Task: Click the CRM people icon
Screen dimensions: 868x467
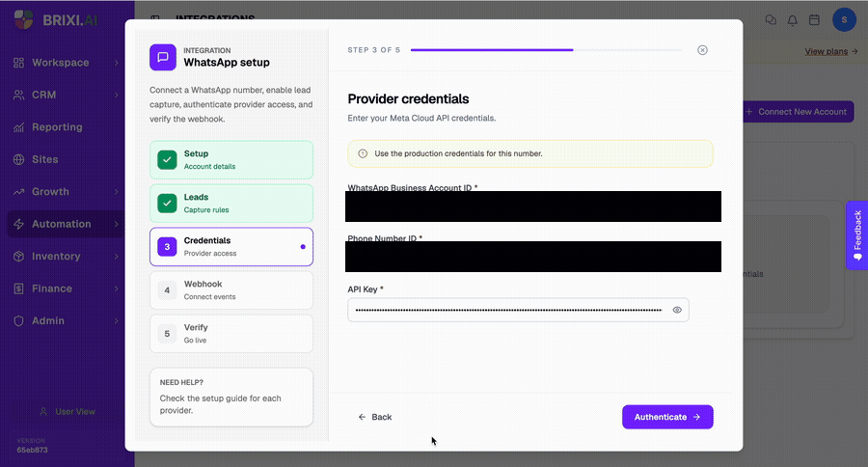Action: [x=19, y=95]
